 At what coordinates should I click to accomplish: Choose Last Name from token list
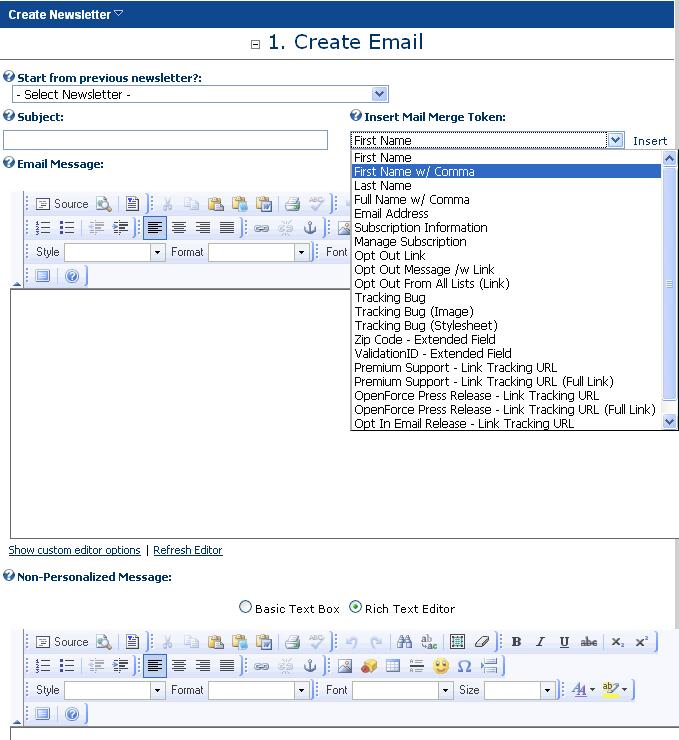(x=506, y=185)
